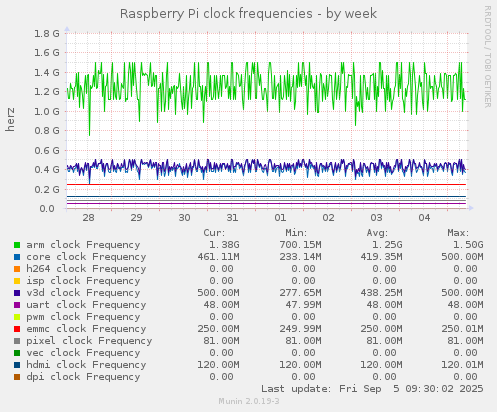
Task: Click the magenta uart clock legend swatch
Action: 17,305
